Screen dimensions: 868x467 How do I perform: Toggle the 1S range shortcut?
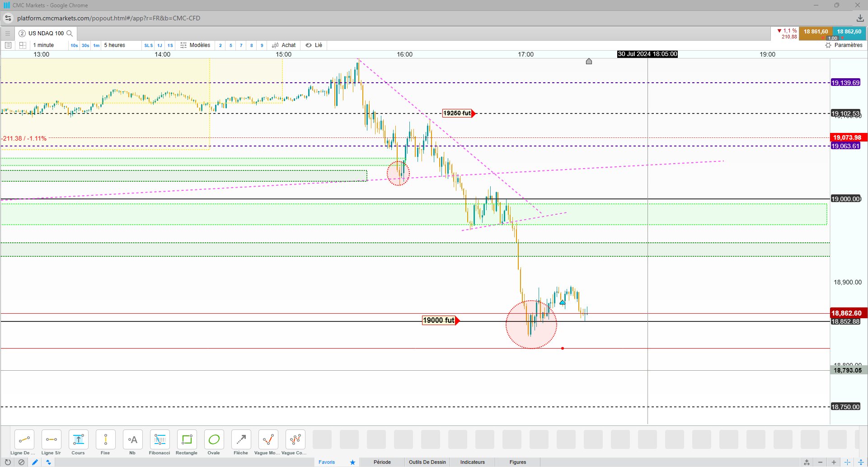(170, 45)
